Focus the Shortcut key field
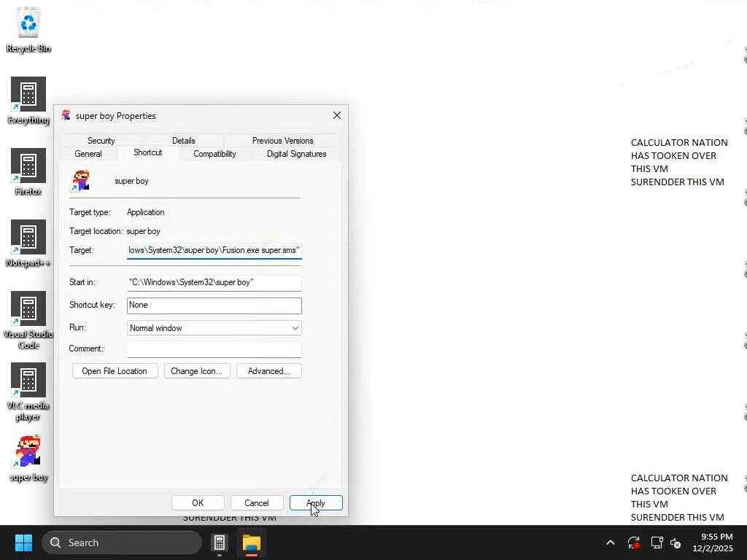Screen dimensions: 747x560 click(x=214, y=306)
